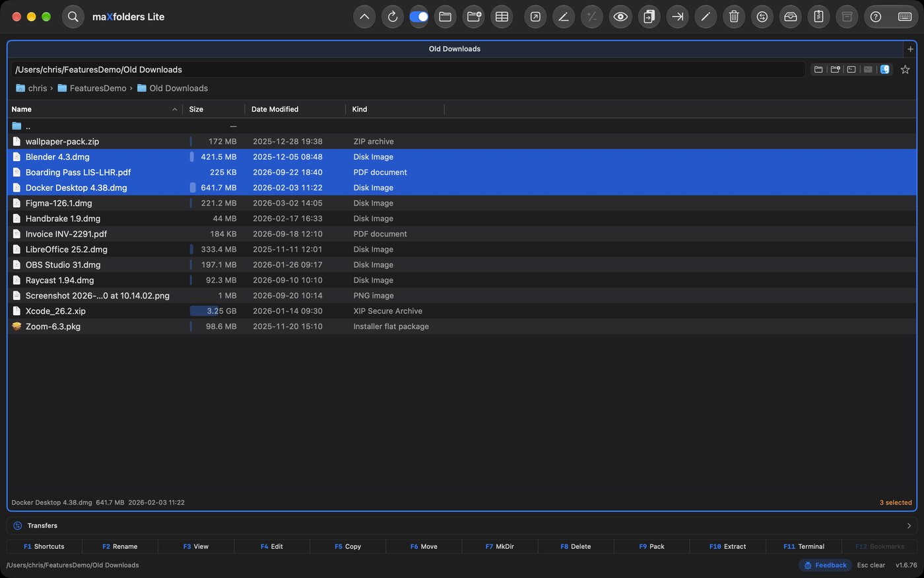Click F7 MkDir button

pos(500,546)
